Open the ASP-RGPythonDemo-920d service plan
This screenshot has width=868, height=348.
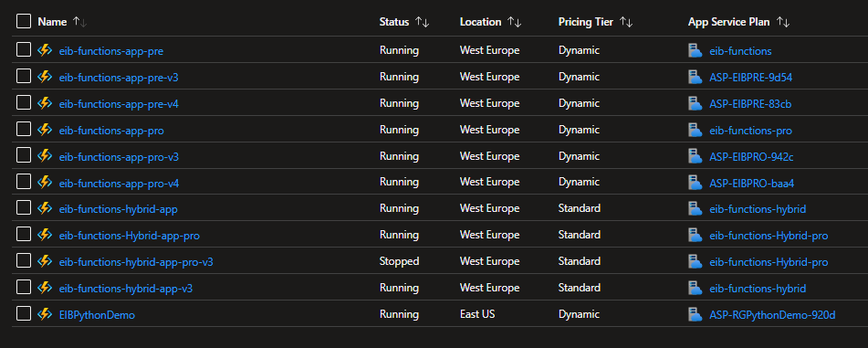[772, 315]
